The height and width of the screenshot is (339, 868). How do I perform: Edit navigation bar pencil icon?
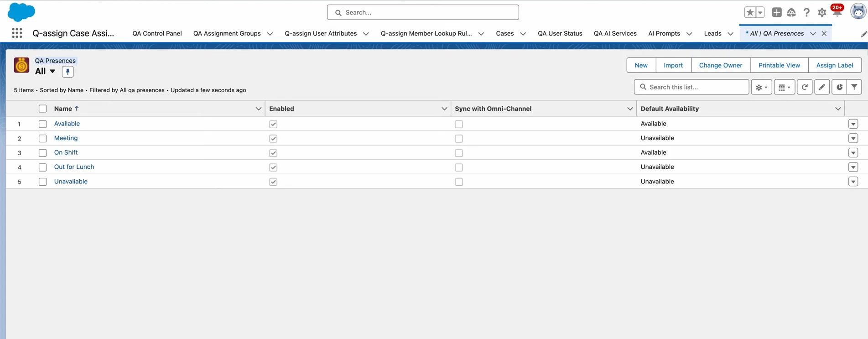point(863,34)
